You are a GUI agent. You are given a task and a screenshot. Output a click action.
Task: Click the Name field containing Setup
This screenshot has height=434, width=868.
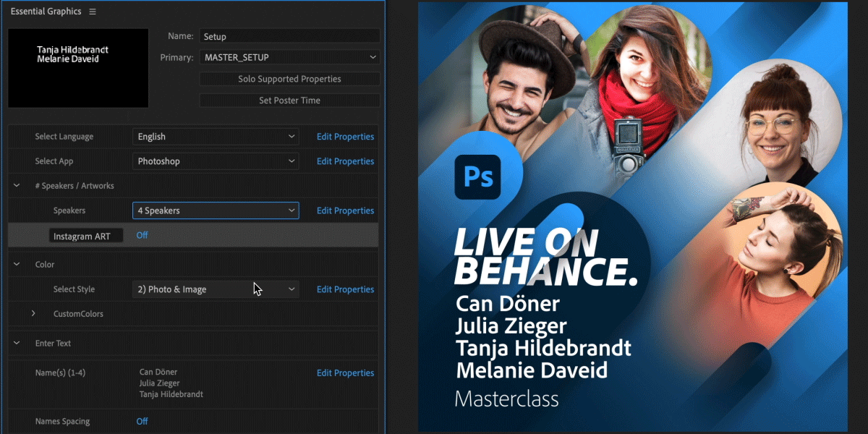pyautogui.click(x=289, y=36)
